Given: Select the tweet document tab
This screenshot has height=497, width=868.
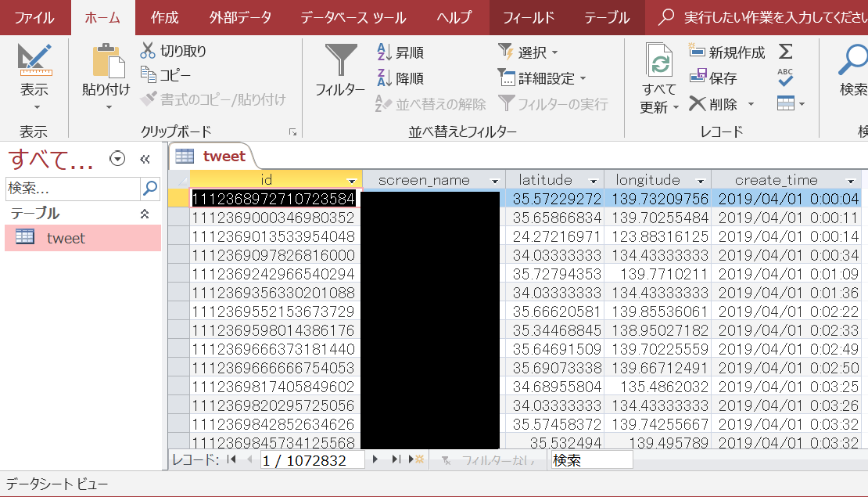Looking at the screenshot, I should (x=213, y=157).
